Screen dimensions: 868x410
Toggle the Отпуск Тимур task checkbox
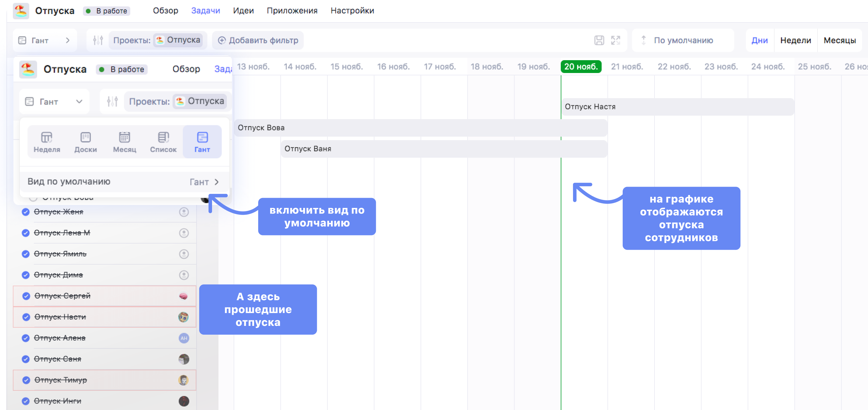coord(26,380)
